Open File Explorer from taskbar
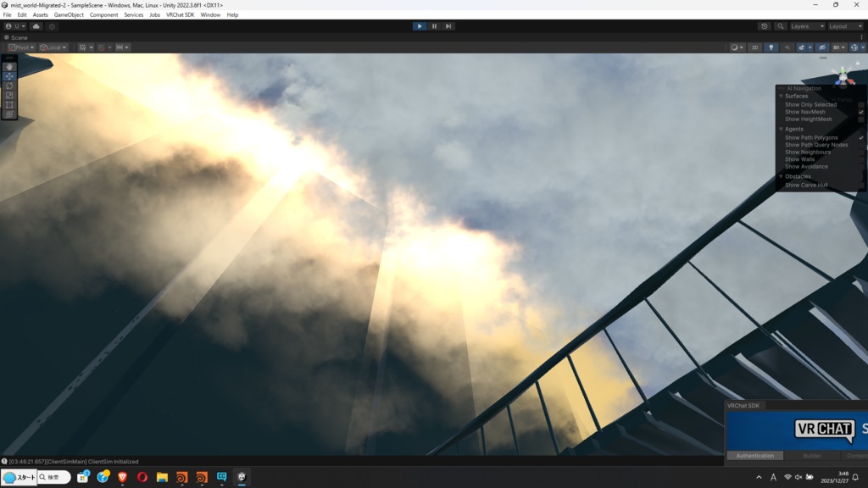 click(x=162, y=477)
